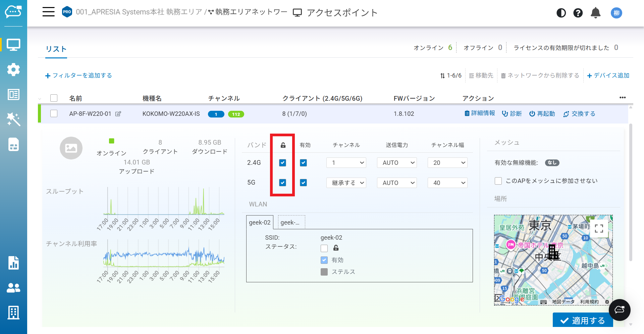Expand the map to fullscreen
Screen dimensions: 644x334
tap(599, 229)
